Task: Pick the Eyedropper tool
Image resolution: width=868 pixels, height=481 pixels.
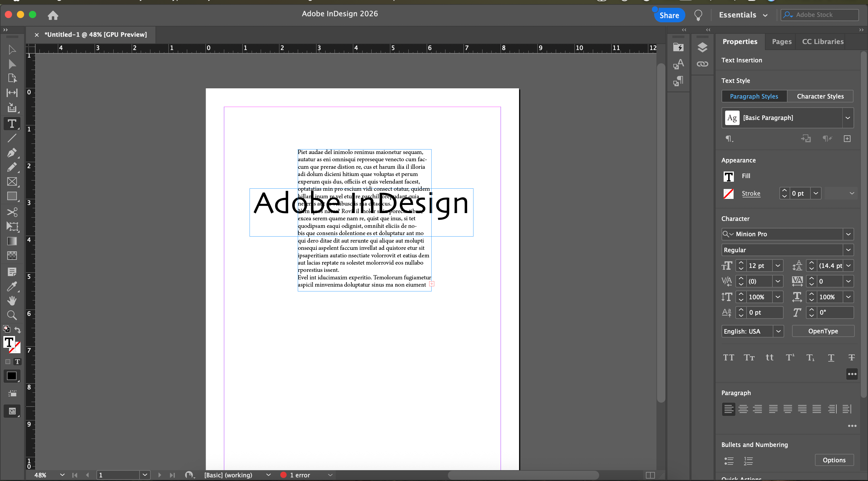Action: [x=12, y=286]
